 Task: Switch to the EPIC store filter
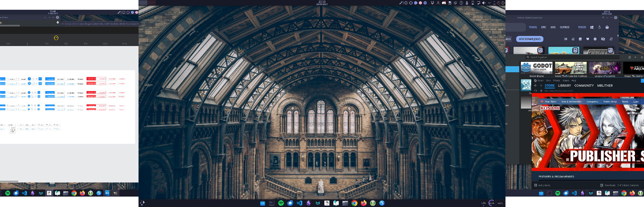tap(544, 27)
